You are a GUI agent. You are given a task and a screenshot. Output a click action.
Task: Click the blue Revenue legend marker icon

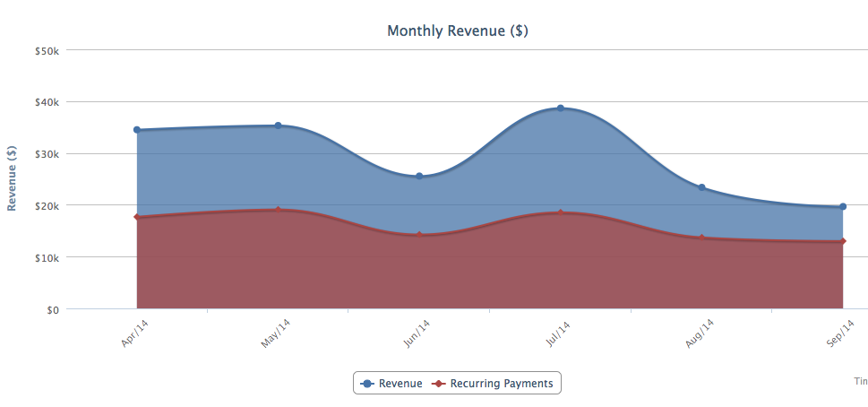(366, 384)
